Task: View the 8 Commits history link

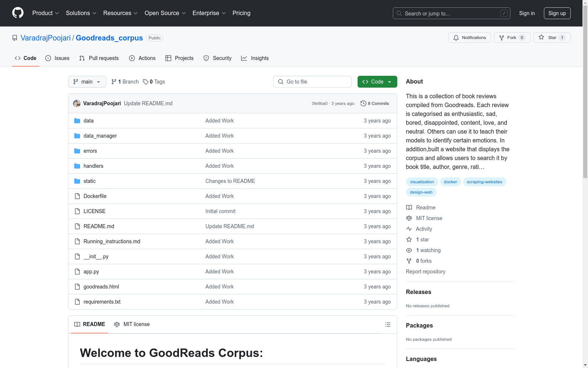Action: (375, 103)
